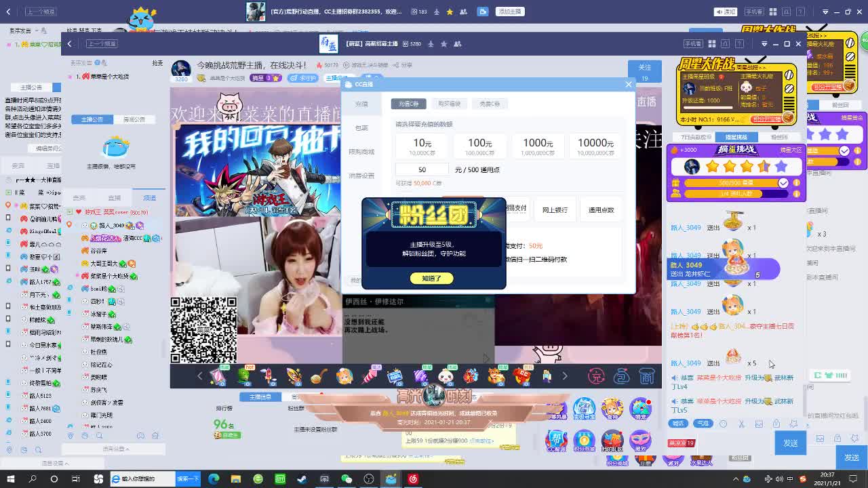The height and width of the screenshot is (488, 868).
Task: Open the 积分商城 icon
Action: coord(584,441)
